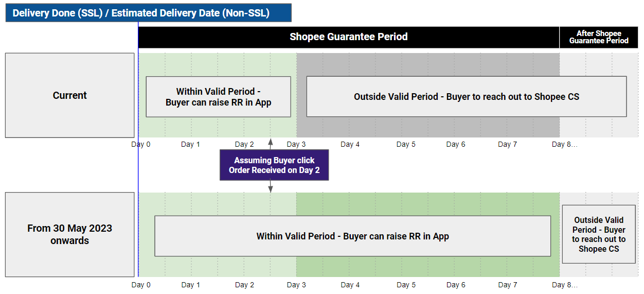Viewport: 644px width, 294px height.
Task: Select the wide Within Valid Period box in lower row
Action: 352,236
